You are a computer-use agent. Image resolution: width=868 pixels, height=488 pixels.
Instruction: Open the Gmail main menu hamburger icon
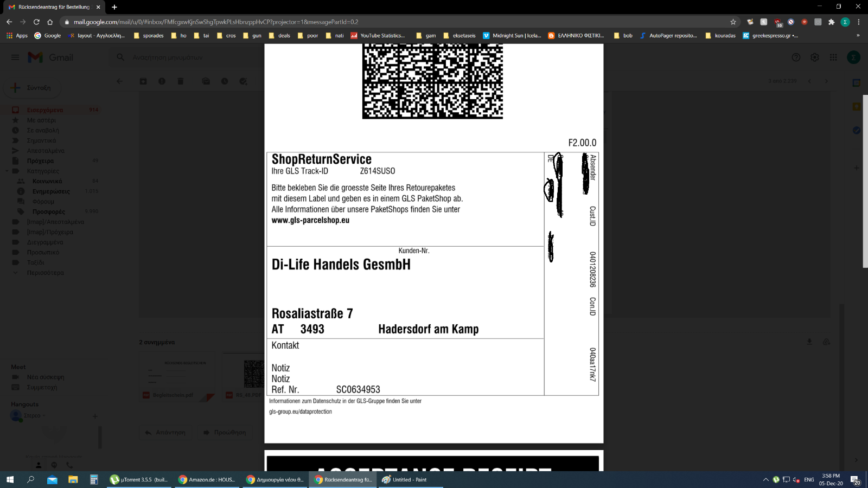pos(15,57)
